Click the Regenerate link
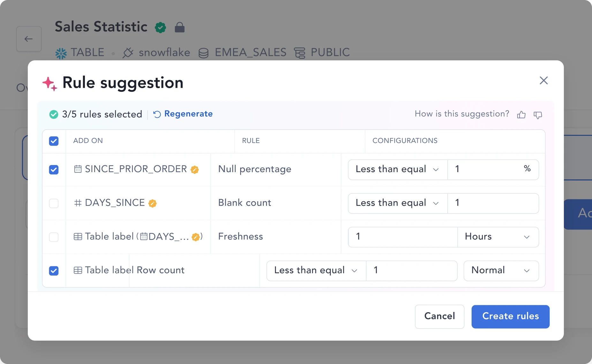 [183, 114]
